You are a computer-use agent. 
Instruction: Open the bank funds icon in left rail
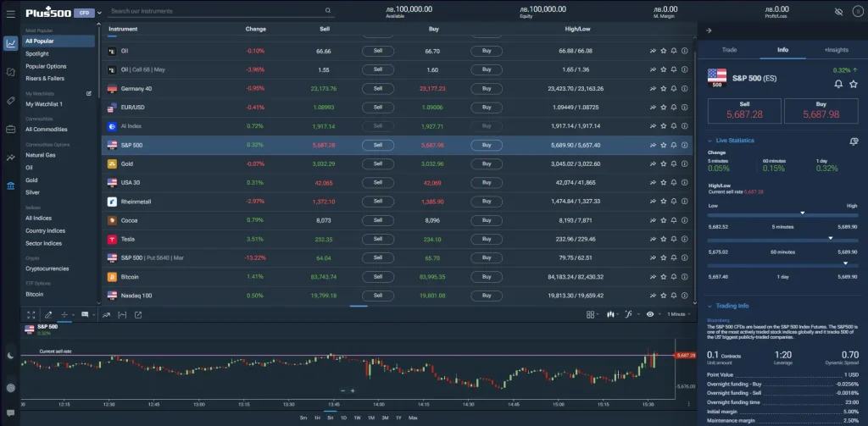10,185
